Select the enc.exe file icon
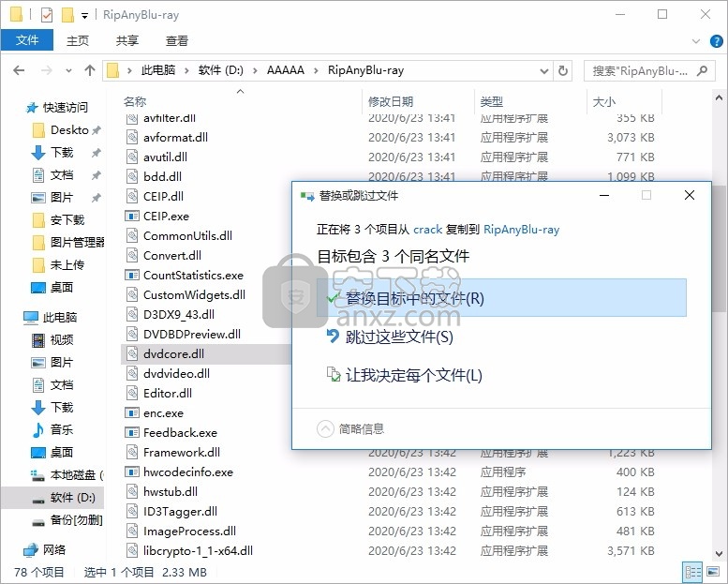This screenshot has height=584, width=728. pos(132,413)
